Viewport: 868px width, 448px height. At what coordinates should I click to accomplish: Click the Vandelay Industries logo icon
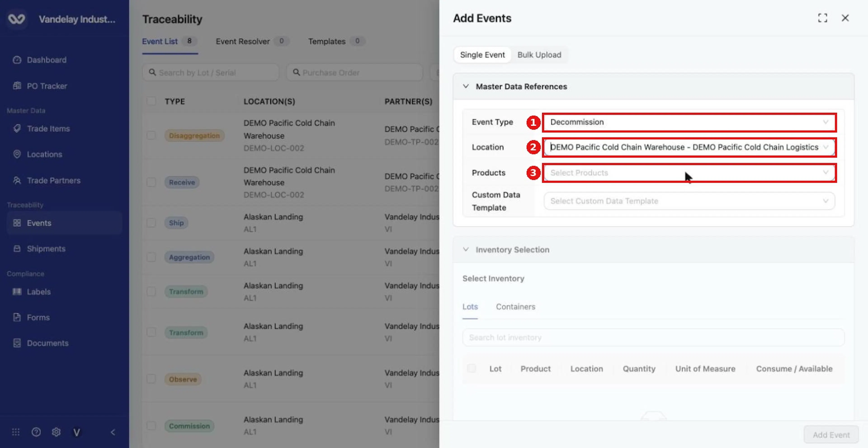tap(17, 19)
